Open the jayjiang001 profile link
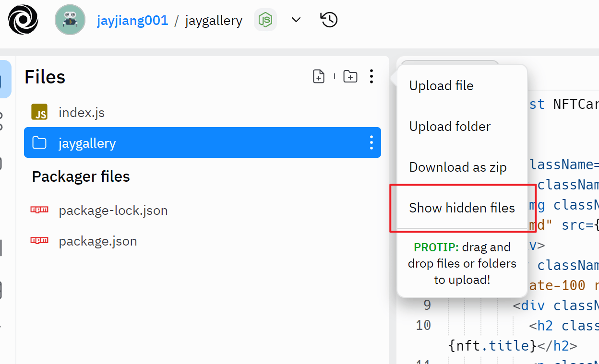Screen dimensions: 599x364 click(x=132, y=21)
